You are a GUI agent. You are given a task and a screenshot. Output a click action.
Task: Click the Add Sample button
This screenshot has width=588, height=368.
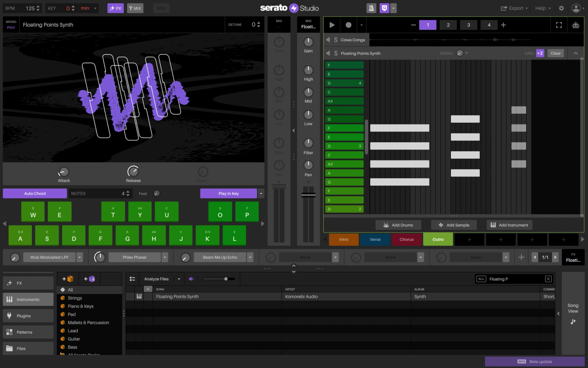coord(454,225)
